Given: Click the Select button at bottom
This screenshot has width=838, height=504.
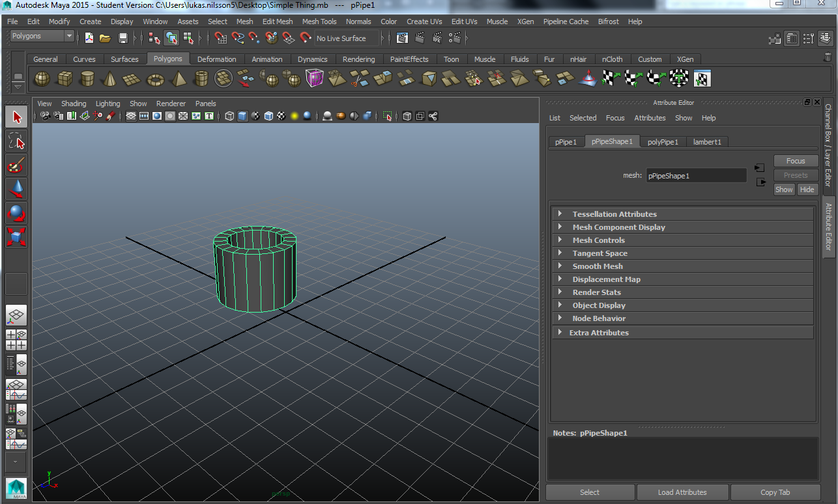Looking at the screenshot, I should pyautogui.click(x=590, y=492).
